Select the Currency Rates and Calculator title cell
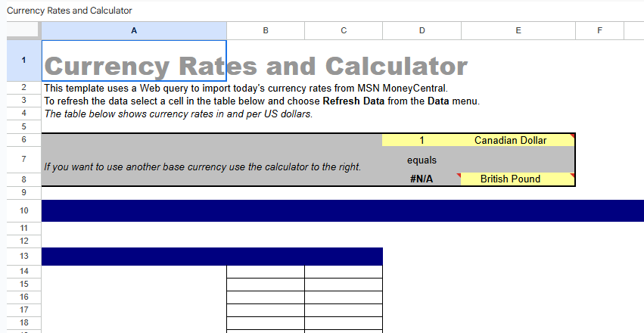The image size is (644, 333). pyautogui.click(x=134, y=61)
